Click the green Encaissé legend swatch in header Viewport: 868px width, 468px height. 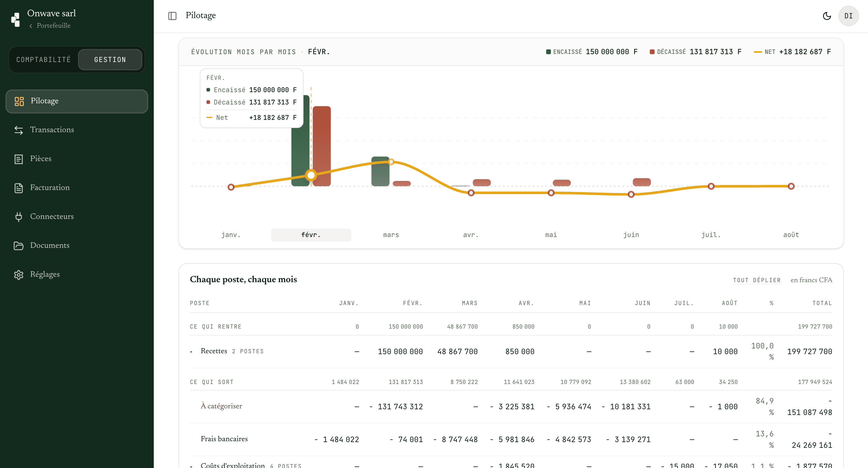coord(548,52)
